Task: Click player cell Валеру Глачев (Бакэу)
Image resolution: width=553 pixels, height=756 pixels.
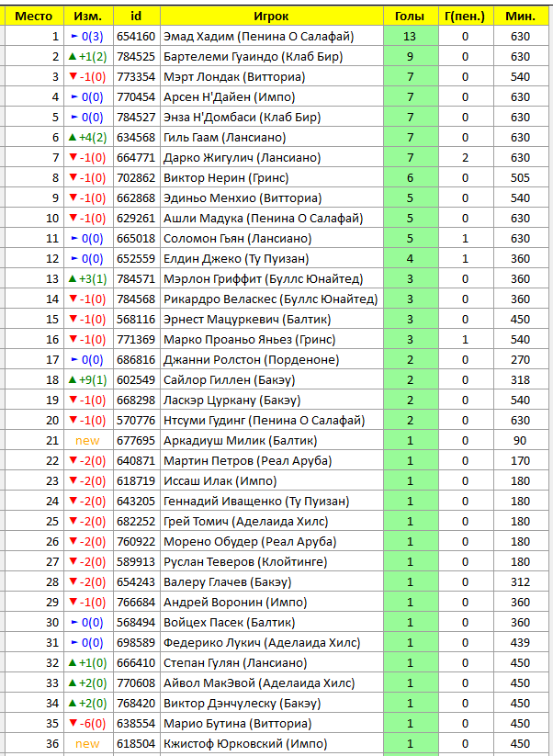Action: [x=271, y=583]
